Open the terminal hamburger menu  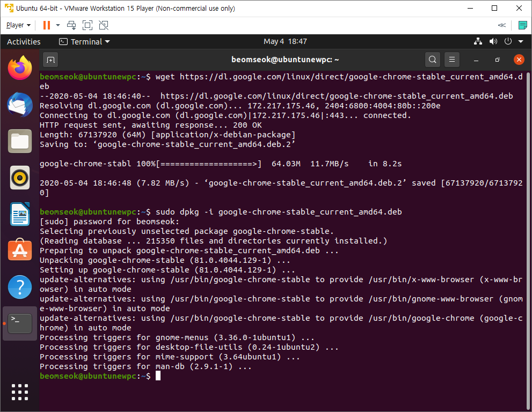coord(452,60)
